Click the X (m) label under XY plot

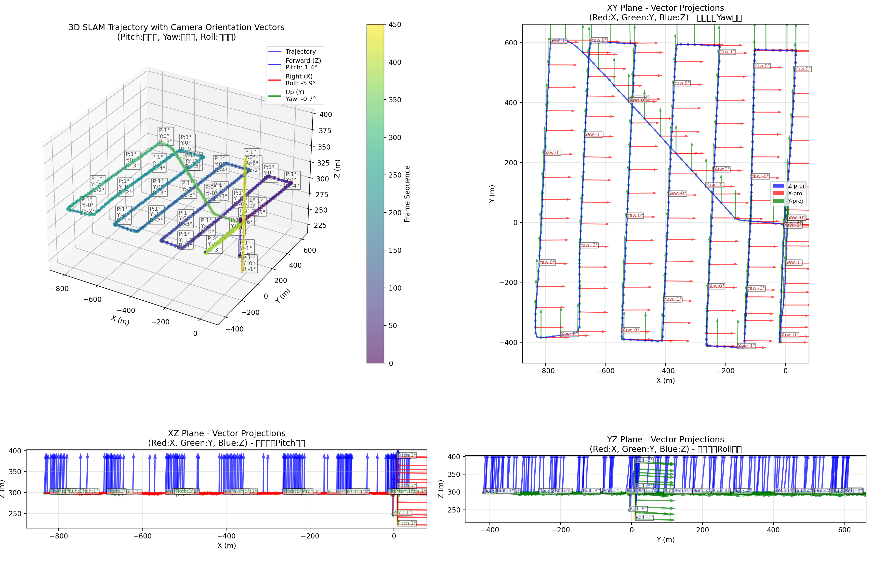(x=665, y=381)
